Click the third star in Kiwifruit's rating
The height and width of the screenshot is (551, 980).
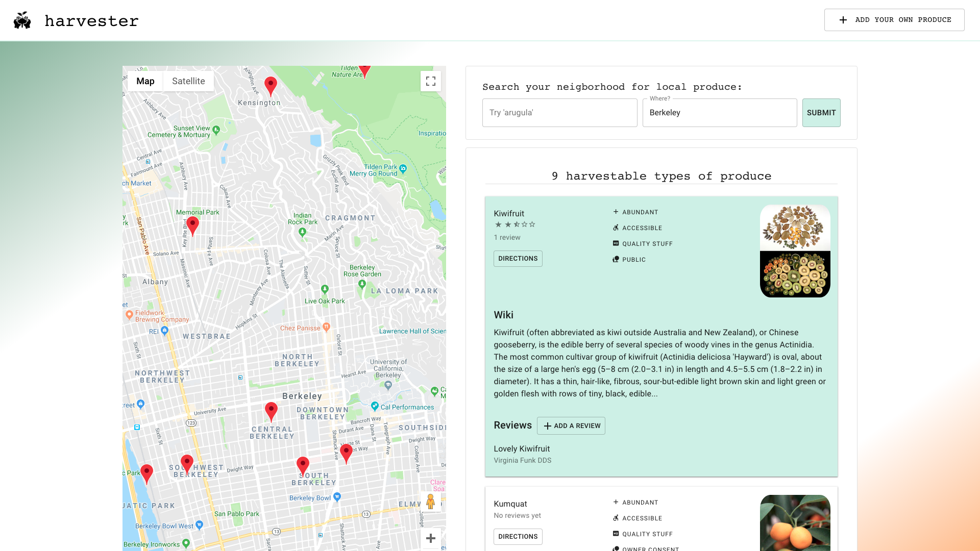pos(516,224)
